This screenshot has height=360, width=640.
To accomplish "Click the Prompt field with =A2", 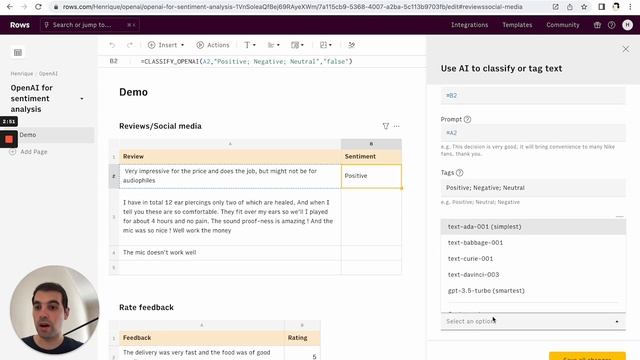I will pos(533,133).
